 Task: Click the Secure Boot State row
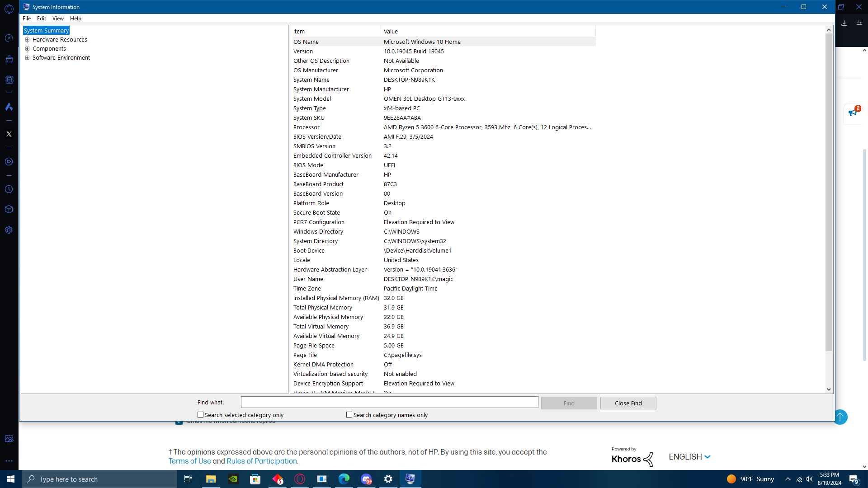(x=443, y=213)
